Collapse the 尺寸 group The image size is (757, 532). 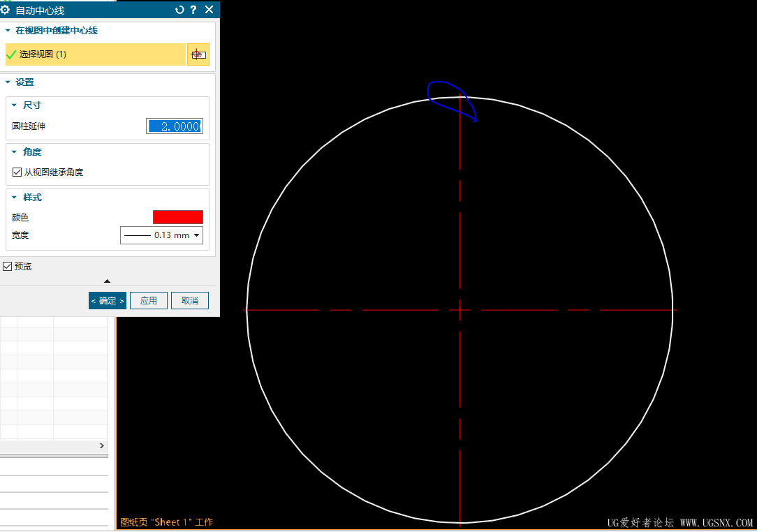pos(14,105)
